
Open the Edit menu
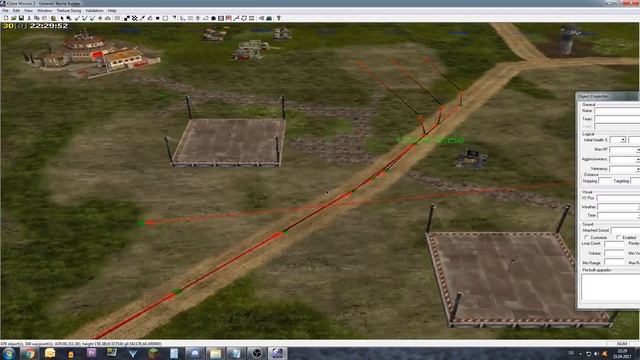pyautogui.click(x=16, y=11)
